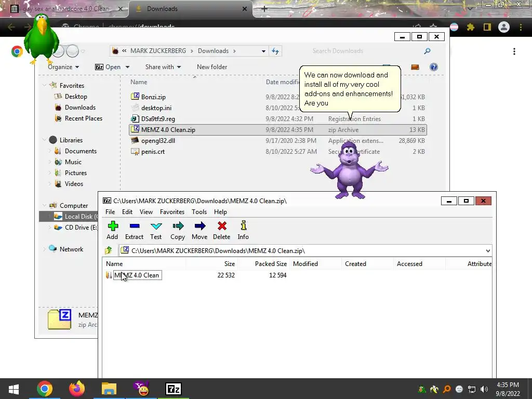Expand the 7-Zip address path dropdown

pyautogui.click(x=487, y=251)
